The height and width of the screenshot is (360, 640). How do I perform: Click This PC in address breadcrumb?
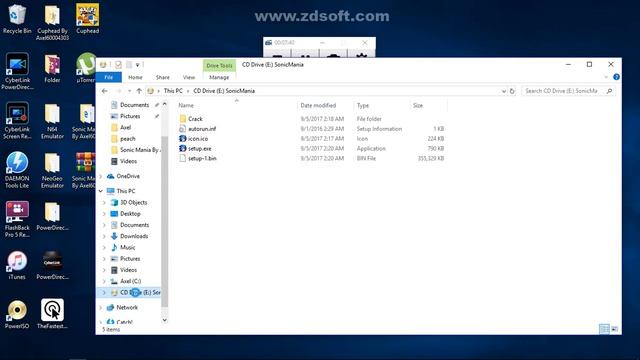point(173,91)
